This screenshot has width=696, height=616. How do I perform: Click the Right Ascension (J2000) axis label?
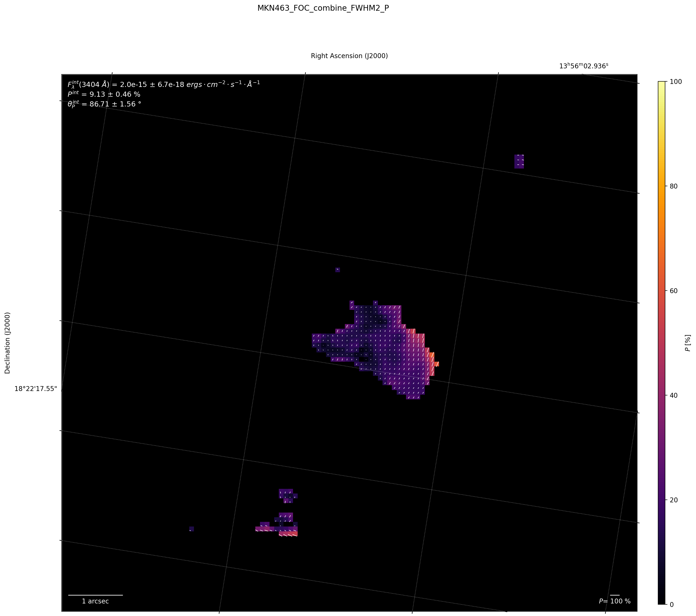click(x=349, y=56)
